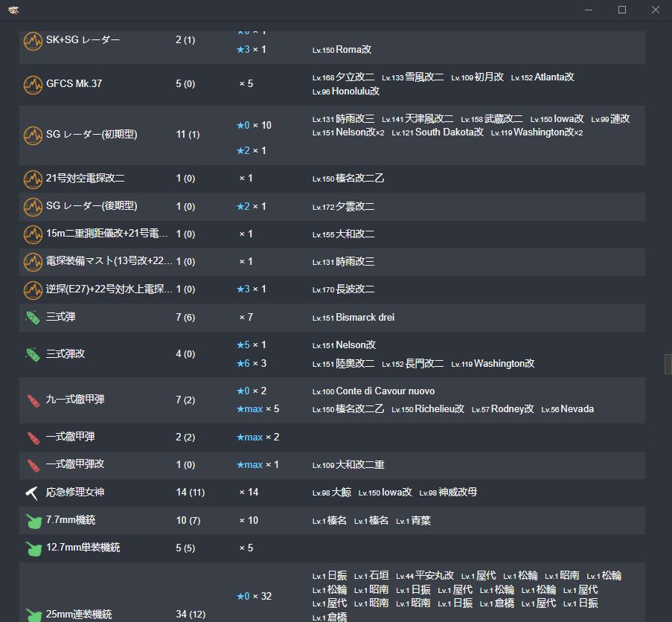Click the radar icon beside SG レーダー(初期型)
Image resolution: width=672 pixels, height=622 pixels.
[x=33, y=135]
